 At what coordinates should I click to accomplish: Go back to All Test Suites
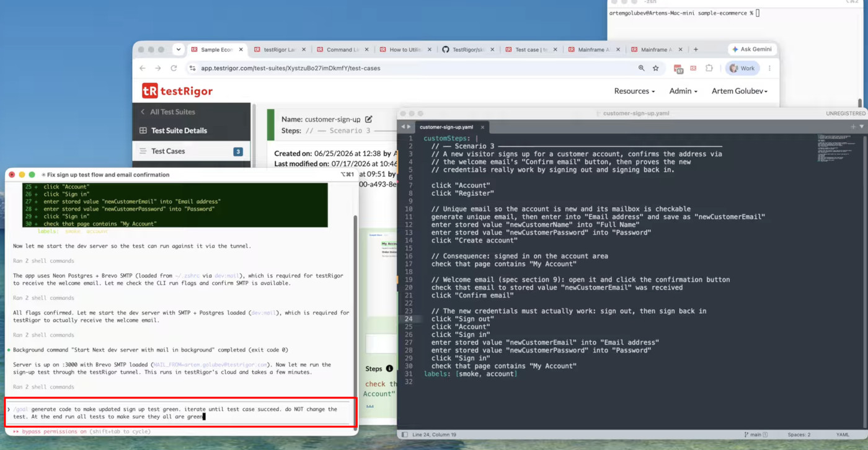(167, 112)
